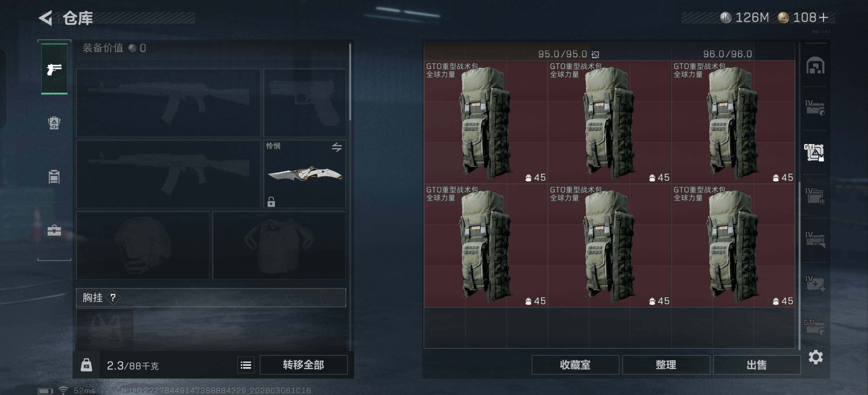Add more currency with the plus sign
This screenshot has height=395, width=868.
823,17
